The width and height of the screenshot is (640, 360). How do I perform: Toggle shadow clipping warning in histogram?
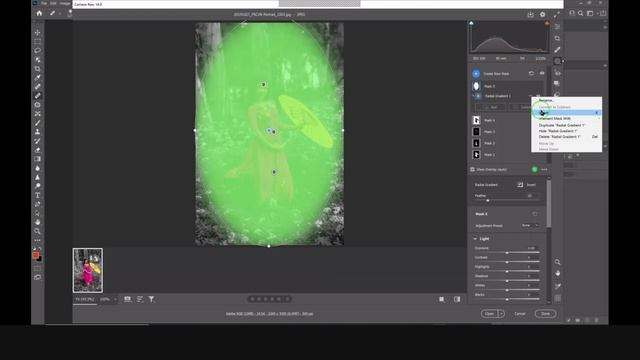coord(471,23)
